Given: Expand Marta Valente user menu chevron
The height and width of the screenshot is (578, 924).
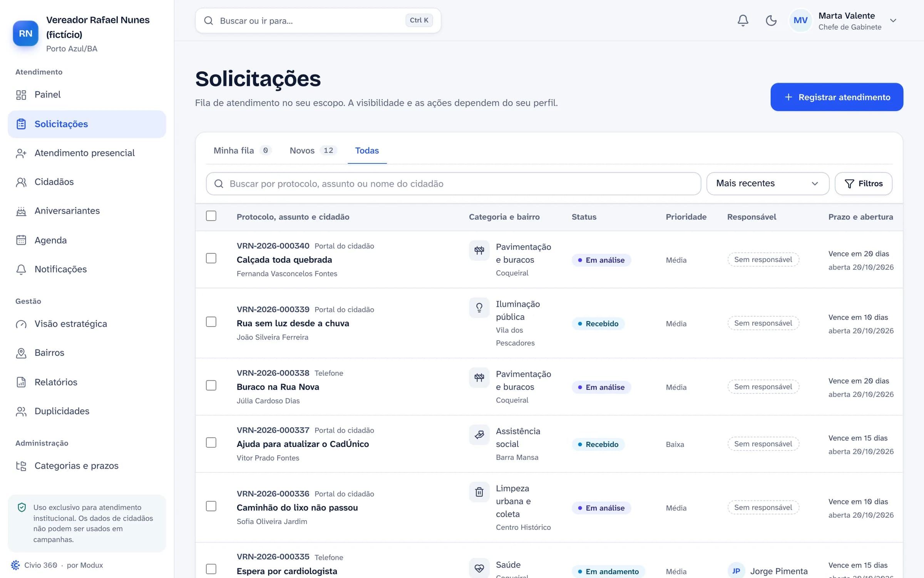Looking at the screenshot, I should click(893, 21).
